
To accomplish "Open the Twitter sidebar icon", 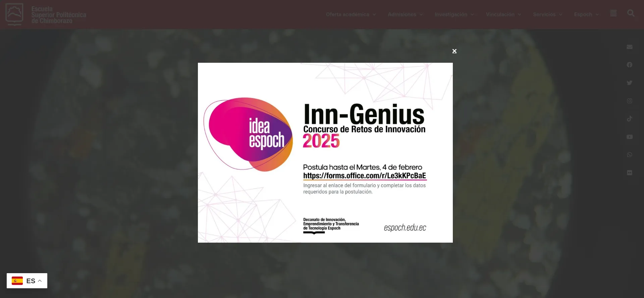I will pyautogui.click(x=630, y=83).
